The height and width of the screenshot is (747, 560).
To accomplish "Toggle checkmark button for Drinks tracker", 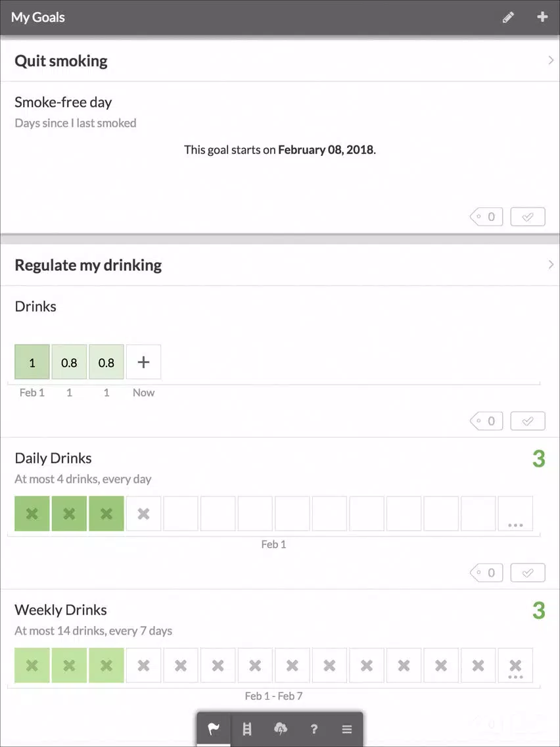I will pyautogui.click(x=528, y=421).
